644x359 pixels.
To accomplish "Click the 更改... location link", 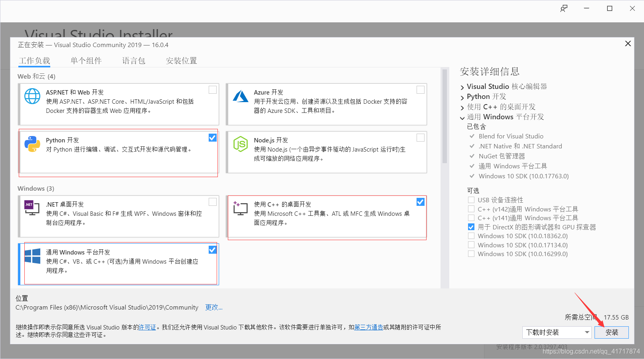I will pos(214,307).
